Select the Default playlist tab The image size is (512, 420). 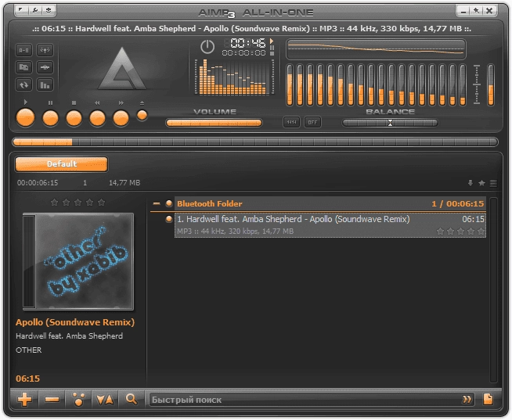coord(61,163)
